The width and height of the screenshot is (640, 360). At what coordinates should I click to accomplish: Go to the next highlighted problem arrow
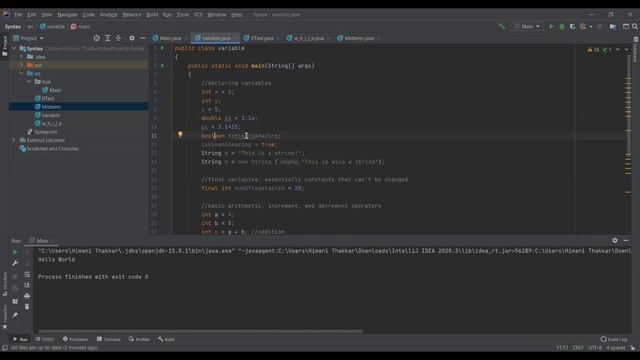pyautogui.click(x=626, y=49)
